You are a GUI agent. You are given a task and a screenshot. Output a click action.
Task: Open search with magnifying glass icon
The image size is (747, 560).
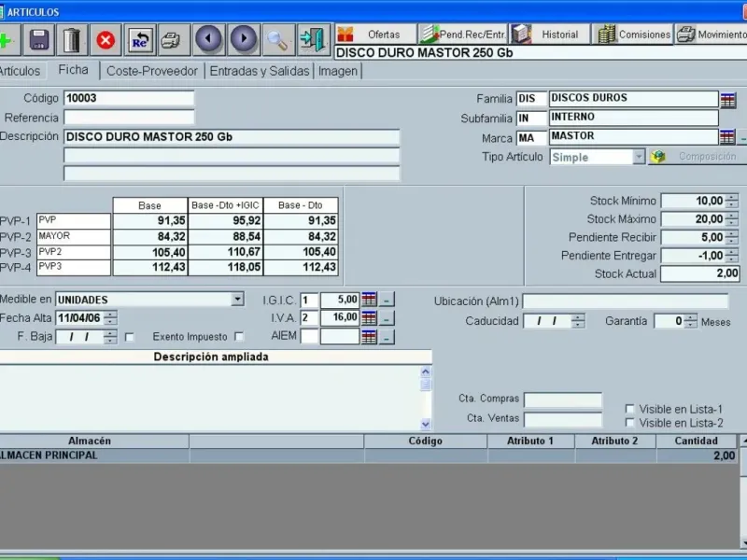[x=278, y=40]
